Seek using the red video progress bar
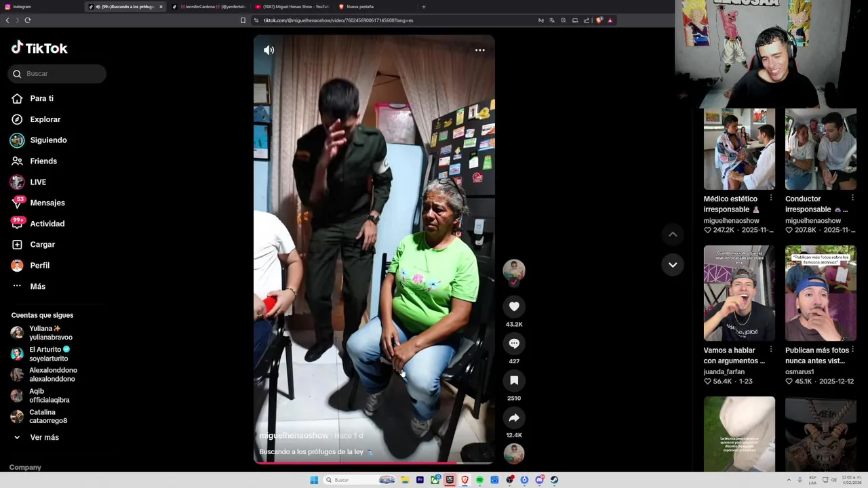The image size is (868, 488). click(374, 463)
